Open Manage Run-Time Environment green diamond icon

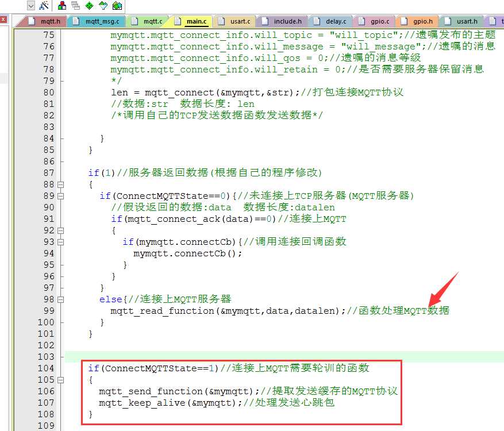point(89,5)
